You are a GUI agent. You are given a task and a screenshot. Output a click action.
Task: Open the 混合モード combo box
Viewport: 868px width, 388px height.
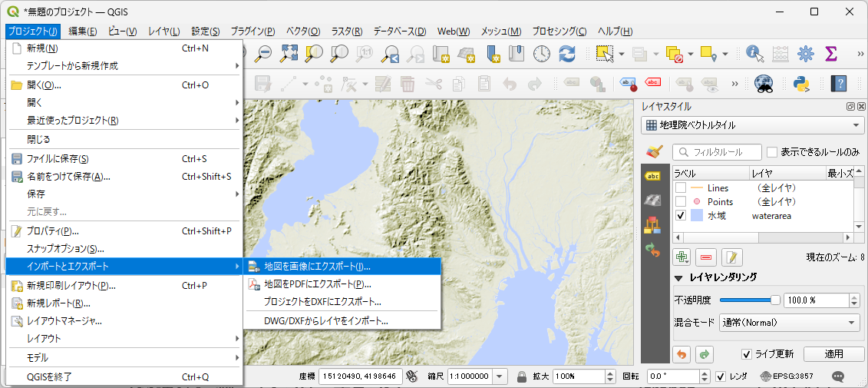click(x=790, y=323)
